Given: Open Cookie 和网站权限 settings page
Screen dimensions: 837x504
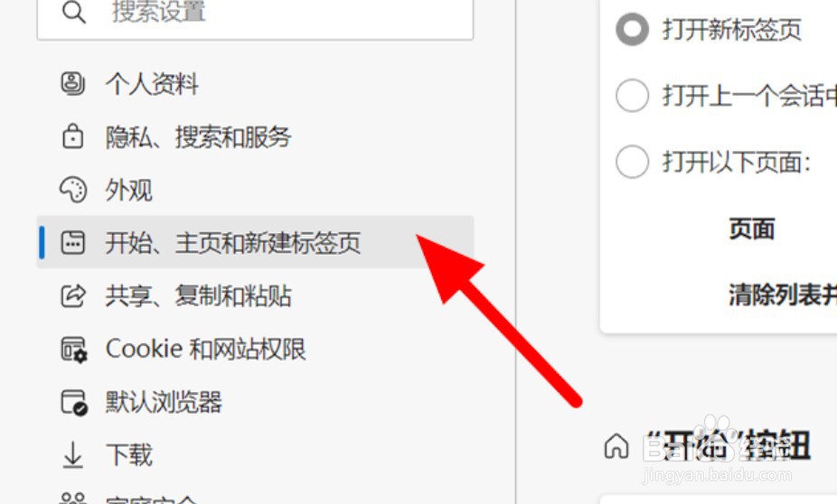Looking at the screenshot, I should coord(255,350).
